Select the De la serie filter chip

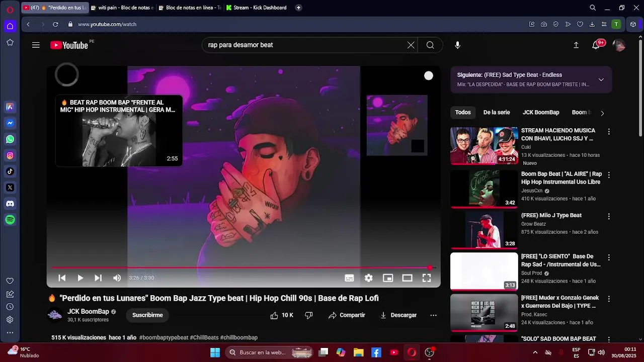[x=497, y=113]
